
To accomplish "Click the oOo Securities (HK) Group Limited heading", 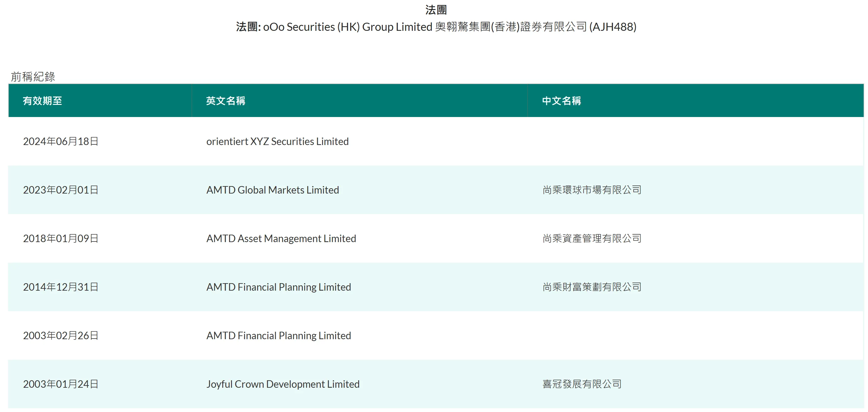I will click(x=436, y=27).
